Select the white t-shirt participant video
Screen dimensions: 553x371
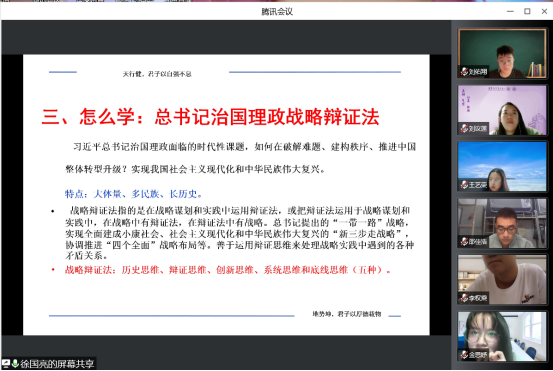click(502, 280)
